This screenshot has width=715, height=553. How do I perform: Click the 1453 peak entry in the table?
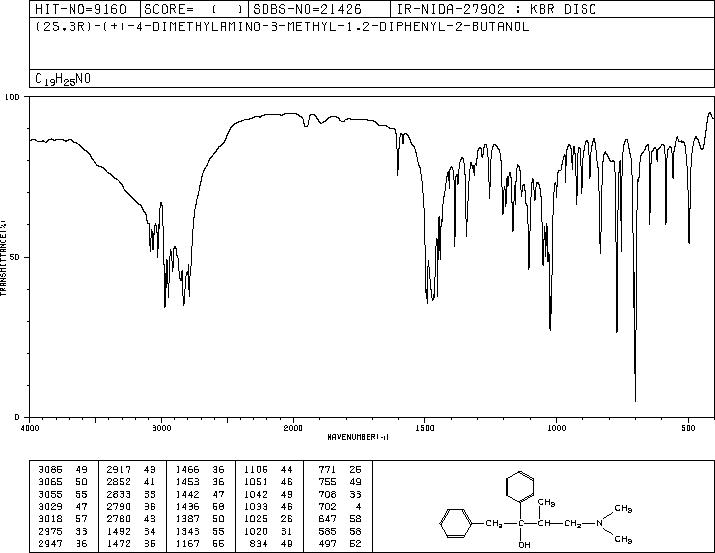(x=200, y=482)
